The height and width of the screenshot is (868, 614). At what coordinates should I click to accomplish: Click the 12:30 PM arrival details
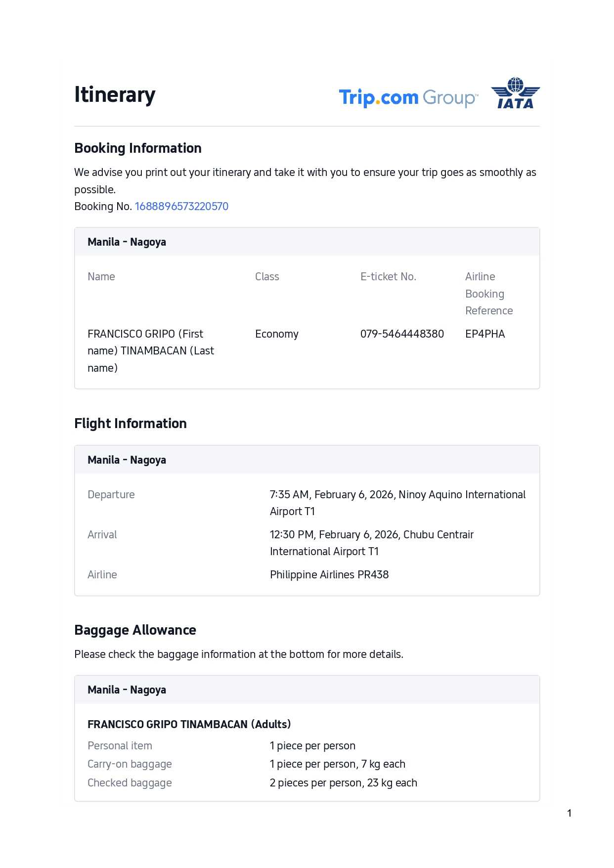pos(372,543)
